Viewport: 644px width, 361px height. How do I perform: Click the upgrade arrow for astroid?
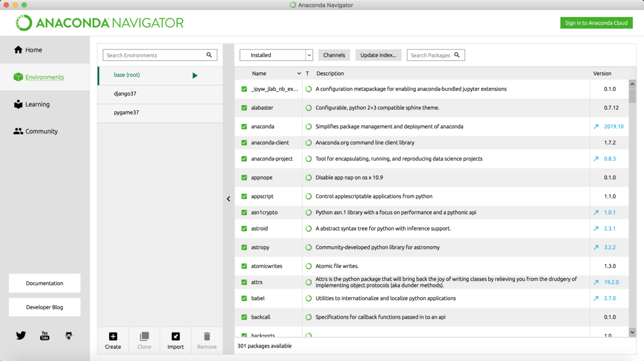point(596,229)
